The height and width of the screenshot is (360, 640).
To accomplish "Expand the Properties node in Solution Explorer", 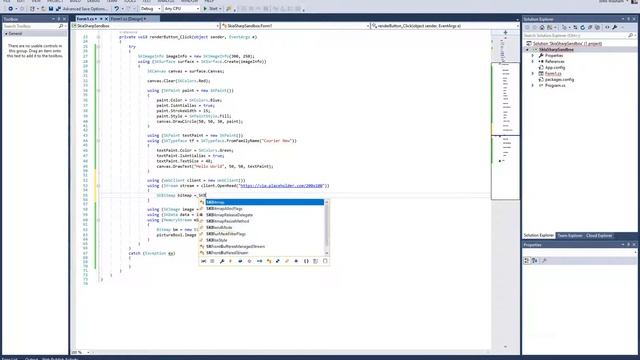I will click(533, 56).
